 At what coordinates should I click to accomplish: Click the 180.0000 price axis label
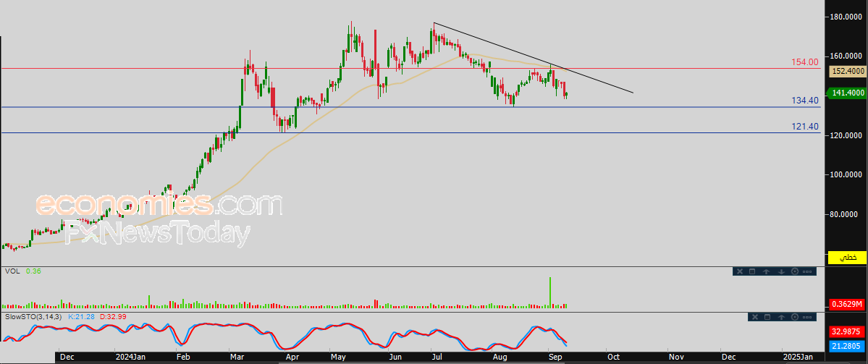coord(847,17)
